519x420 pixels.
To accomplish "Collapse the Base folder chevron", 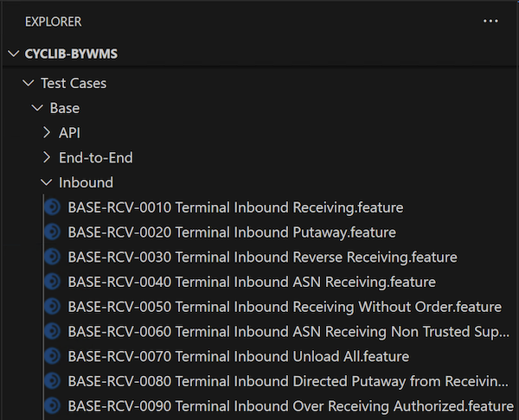I will tap(37, 108).
